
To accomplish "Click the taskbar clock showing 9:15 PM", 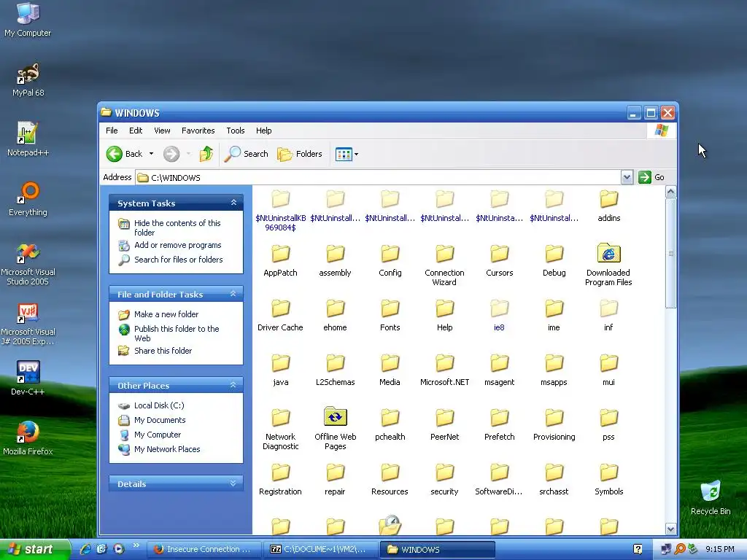I will coord(720,549).
